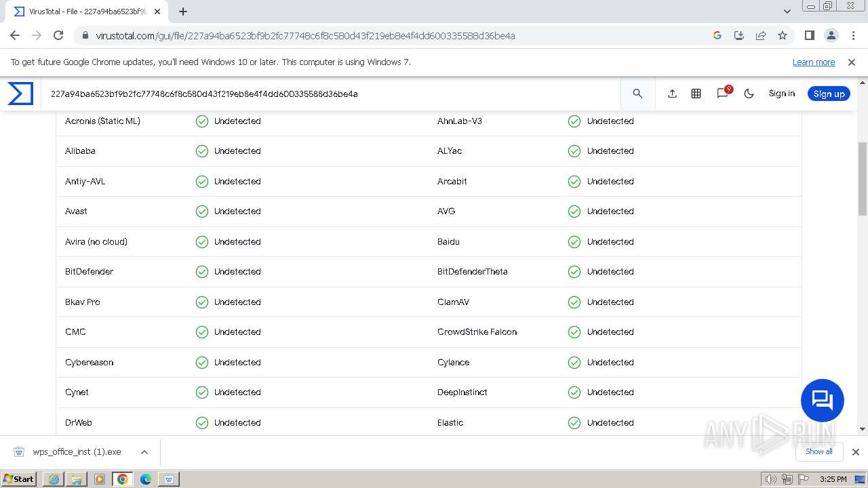Click Undetected checkmark in ClamAV row
This screenshot has height=488, width=868.
pos(574,302)
